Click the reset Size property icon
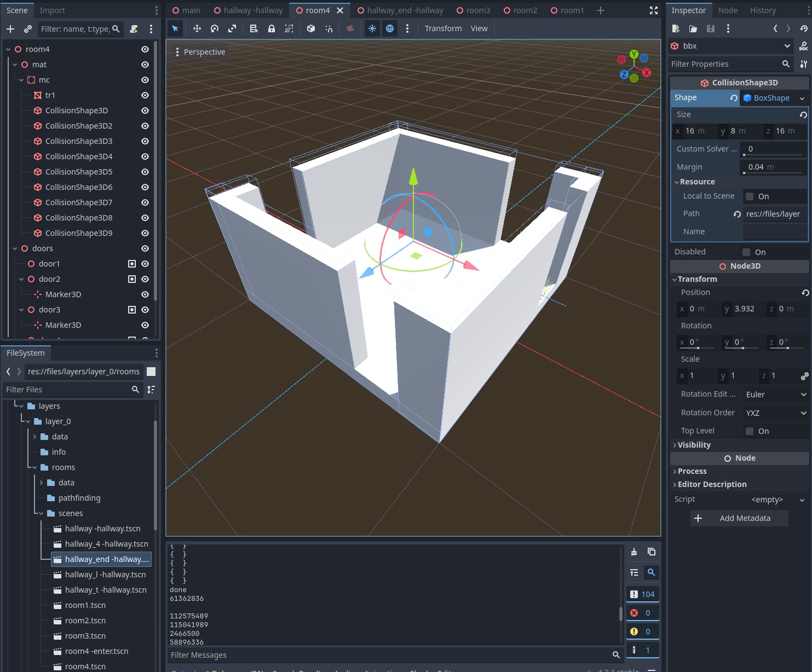The image size is (812, 672). 803,115
